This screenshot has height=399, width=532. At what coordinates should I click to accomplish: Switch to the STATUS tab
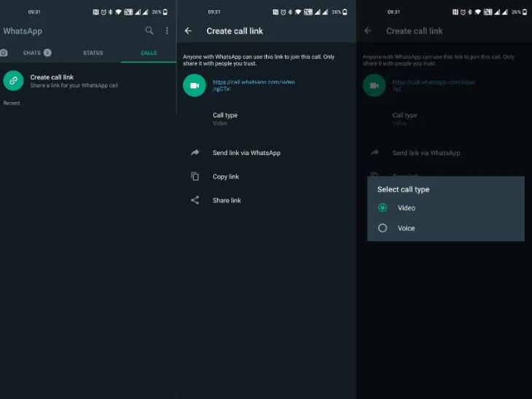(93, 53)
